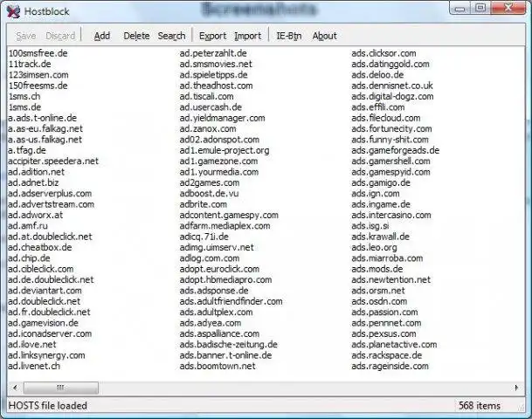Select the ads.newtention.net entry
Viewport: 532px width, 419px height.
[x=391, y=280]
